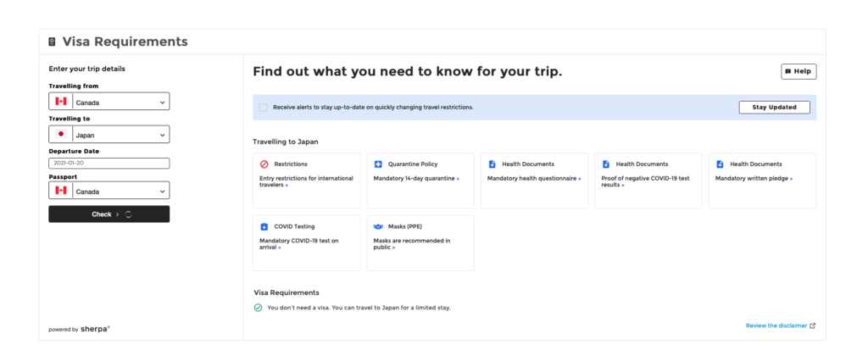Open the Travelling from country dropdown

[120, 102]
